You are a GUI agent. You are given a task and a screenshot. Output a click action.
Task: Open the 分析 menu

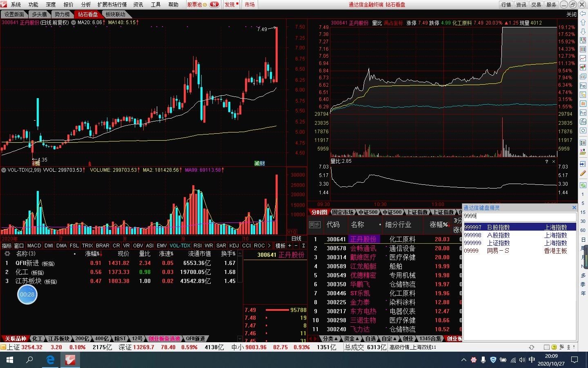pos(86,4)
